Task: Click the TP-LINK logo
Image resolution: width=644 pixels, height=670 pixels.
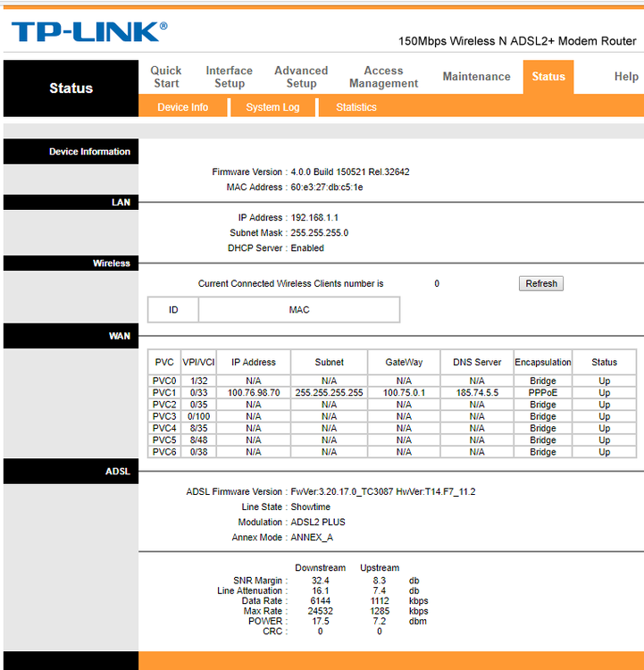Action: coord(88,33)
